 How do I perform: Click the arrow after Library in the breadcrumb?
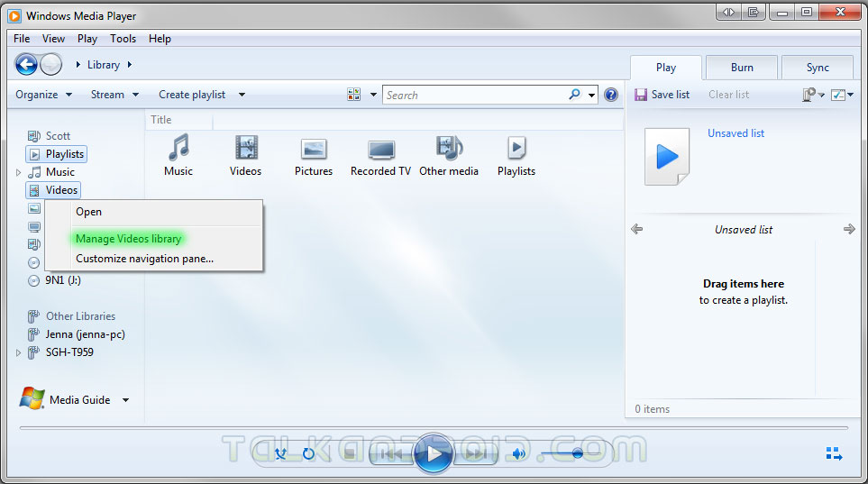(x=130, y=65)
